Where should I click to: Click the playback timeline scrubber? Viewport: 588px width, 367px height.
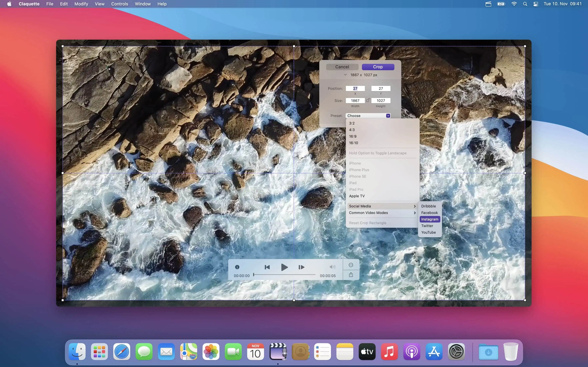pos(284,275)
